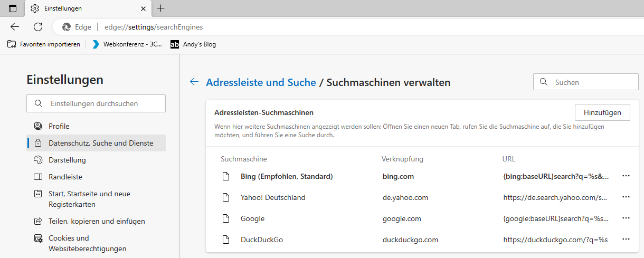Screen dimensions: 644x258
Task: Open Cookies und Websiteberechtigungen section
Action: [87, 243]
